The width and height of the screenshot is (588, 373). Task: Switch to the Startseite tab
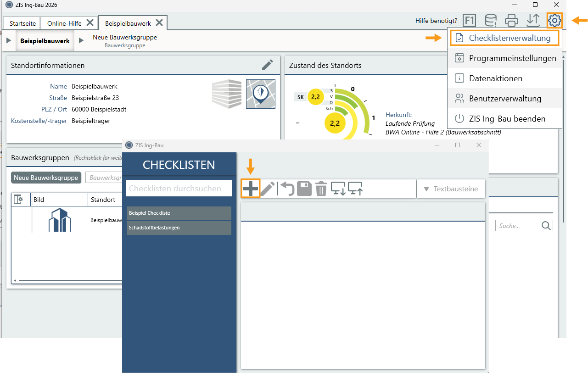[22, 23]
